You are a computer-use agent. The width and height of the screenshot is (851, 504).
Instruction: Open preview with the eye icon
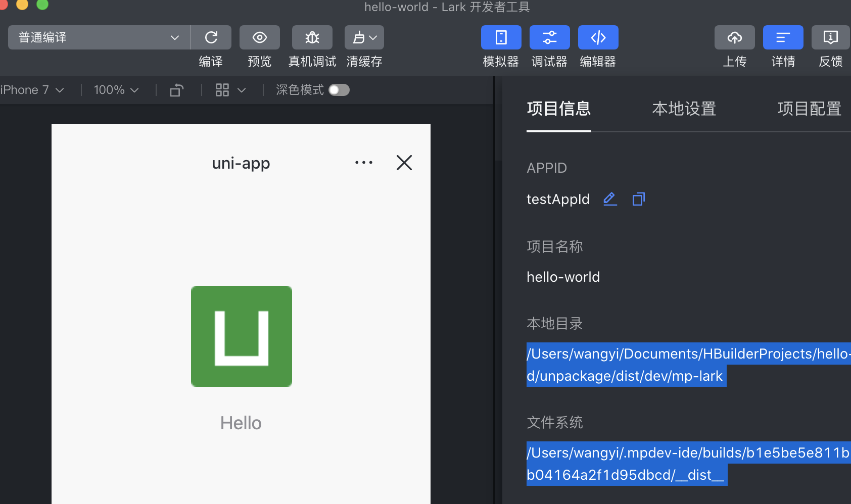coord(259,37)
